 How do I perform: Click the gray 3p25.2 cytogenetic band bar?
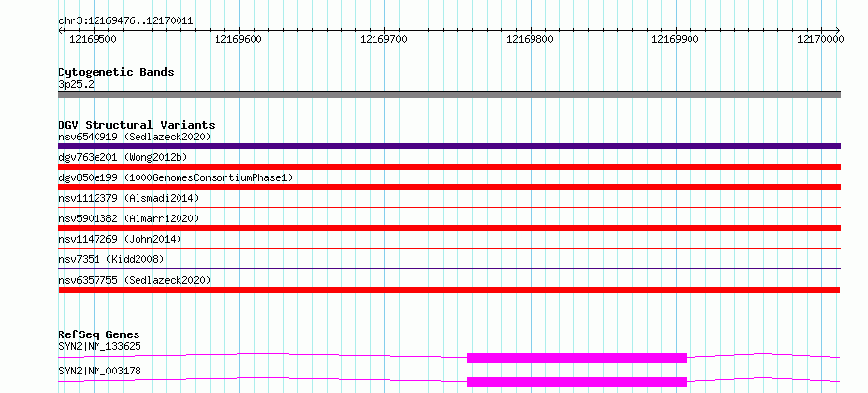449,95
